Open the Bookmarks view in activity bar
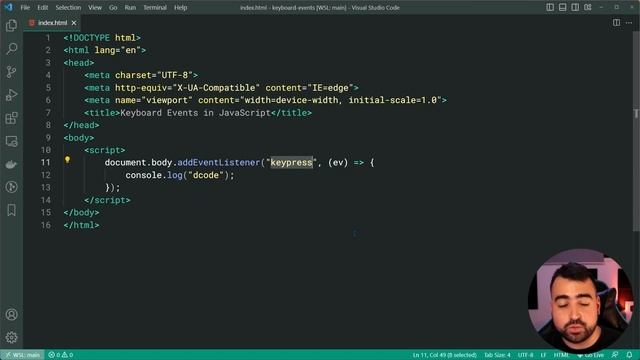This screenshot has height=360, width=640. 11,210
